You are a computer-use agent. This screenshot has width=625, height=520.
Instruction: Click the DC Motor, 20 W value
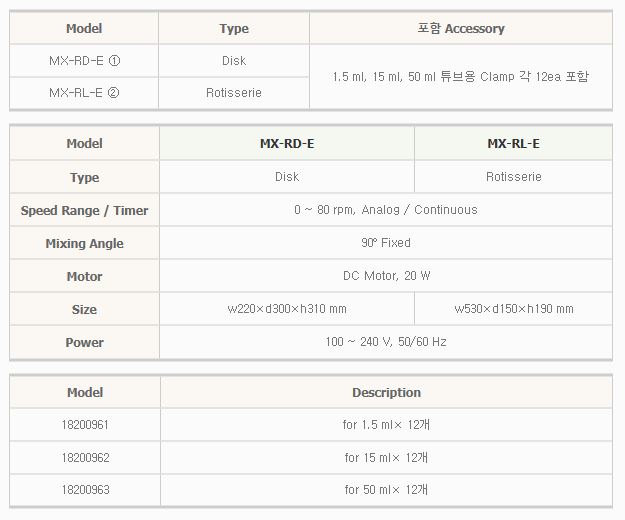(x=386, y=276)
